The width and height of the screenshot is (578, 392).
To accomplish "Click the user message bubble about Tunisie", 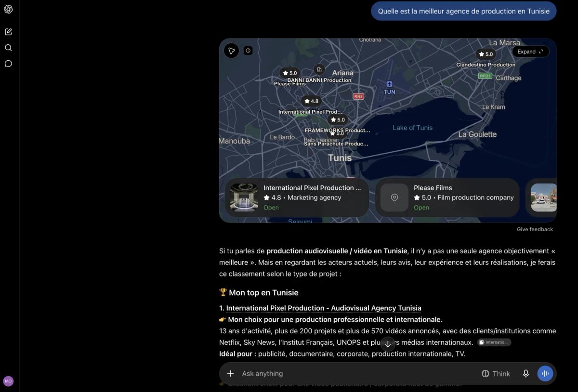I will coord(463,11).
